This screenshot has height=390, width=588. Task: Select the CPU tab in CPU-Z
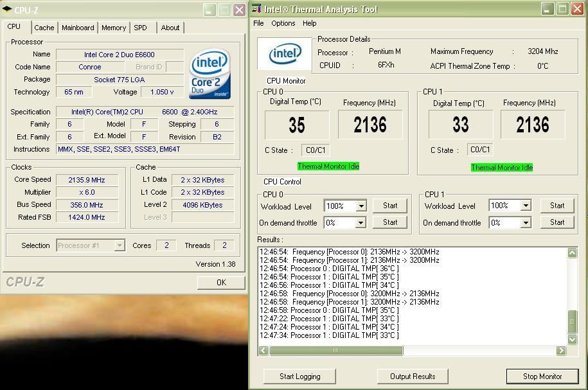coord(14,26)
